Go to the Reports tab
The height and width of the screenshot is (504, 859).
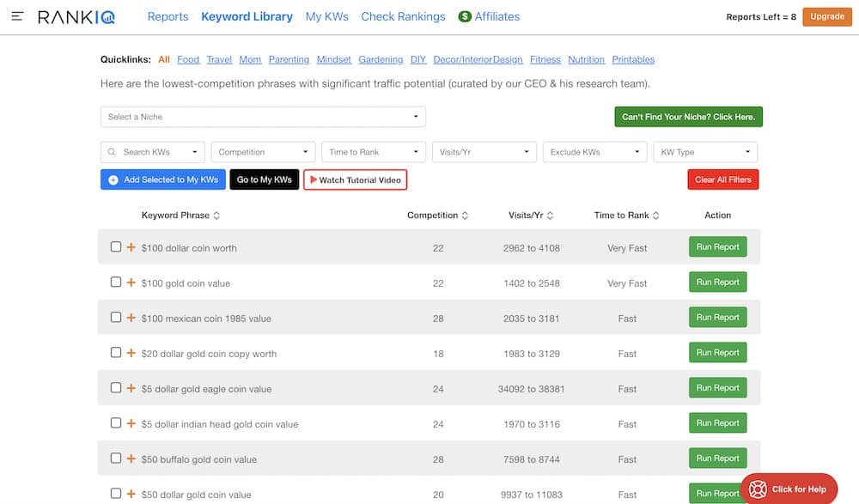[168, 16]
